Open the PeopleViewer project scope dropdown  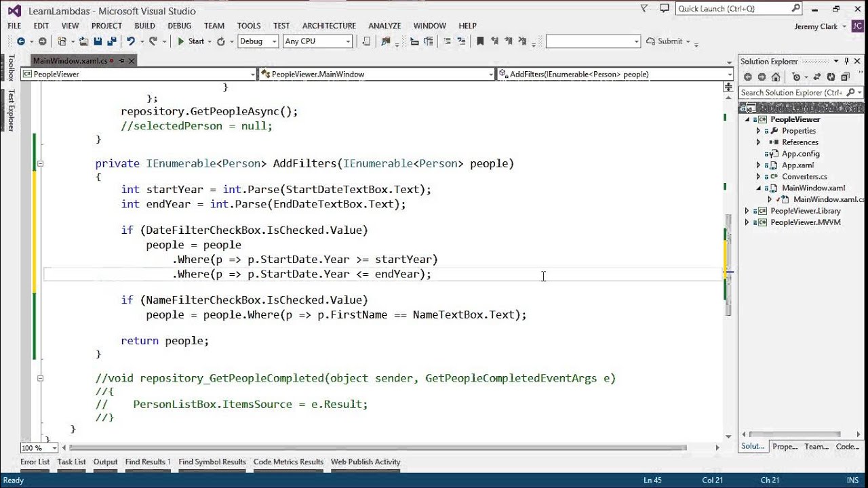pyautogui.click(x=139, y=74)
